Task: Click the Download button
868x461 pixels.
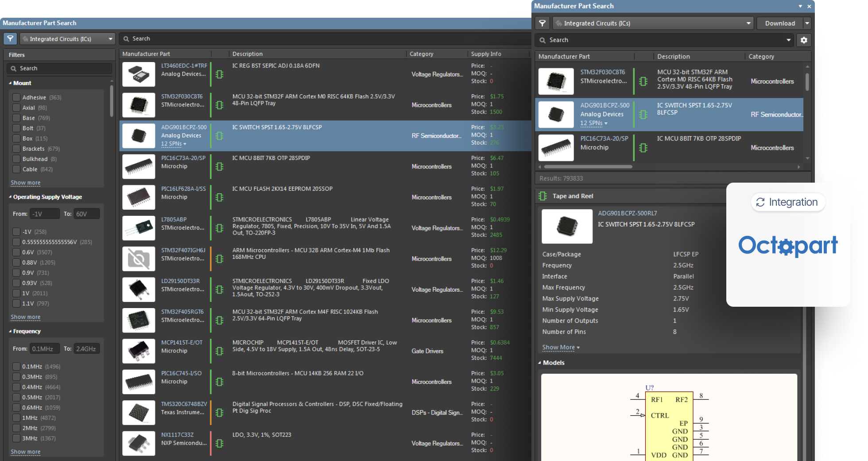Action: click(780, 23)
